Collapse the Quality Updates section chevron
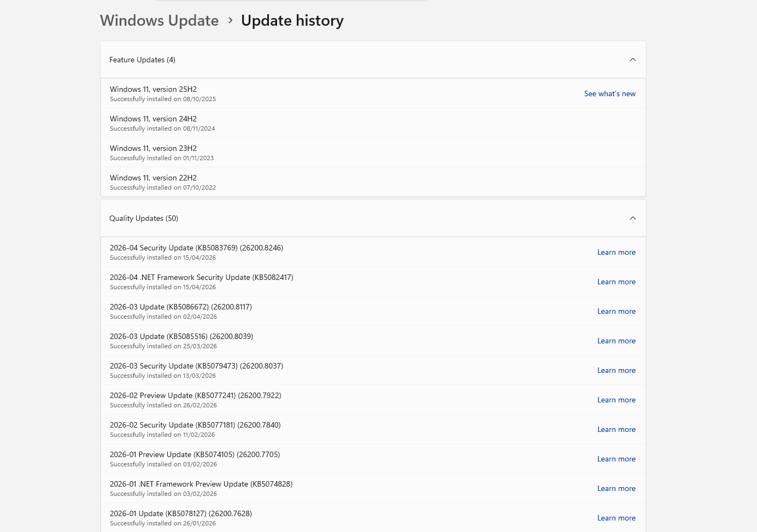 [632, 218]
